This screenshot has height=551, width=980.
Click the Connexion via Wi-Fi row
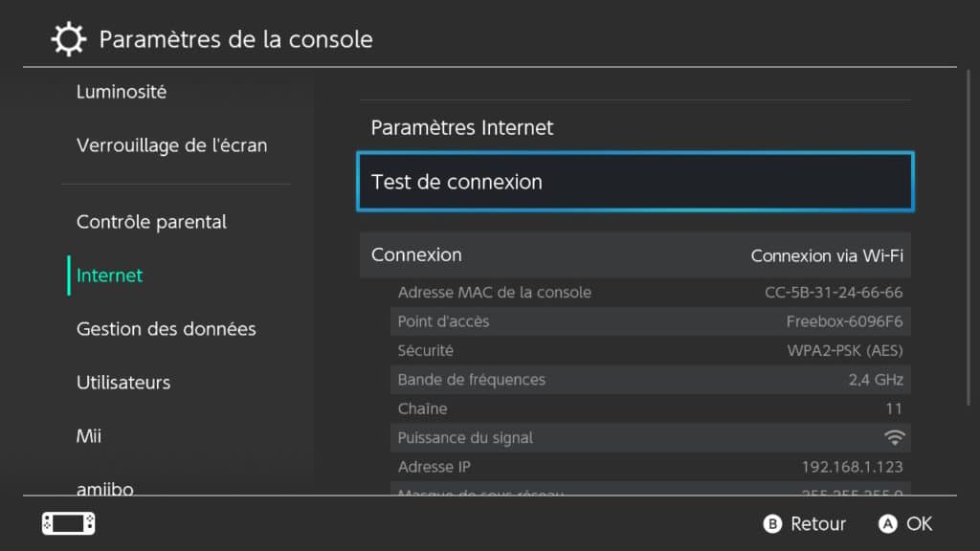pos(635,254)
